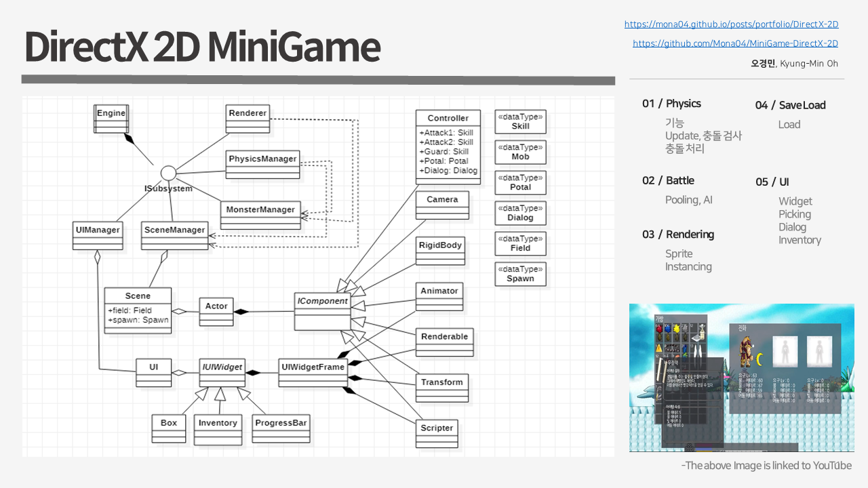The image size is (868, 488).
Task: Click '+Potal: Potal' attribute in Controller
Action: tap(443, 161)
